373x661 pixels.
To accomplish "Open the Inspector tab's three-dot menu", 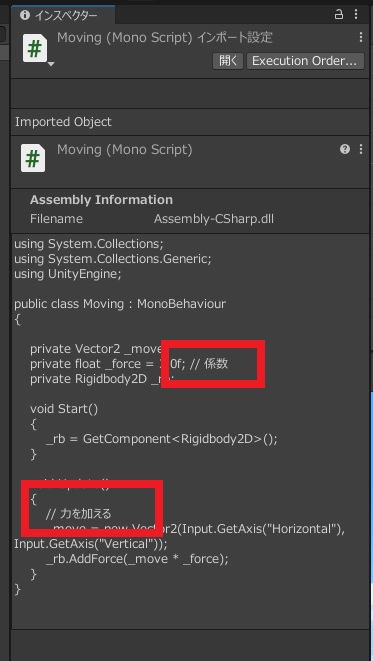I will pyautogui.click(x=356, y=14).
